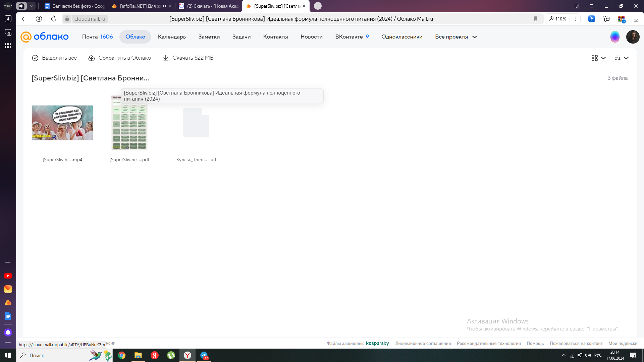Open the browser hamburger menu
Image resolution: width=644 pixels, height=362 pixels.
point(592,6)
